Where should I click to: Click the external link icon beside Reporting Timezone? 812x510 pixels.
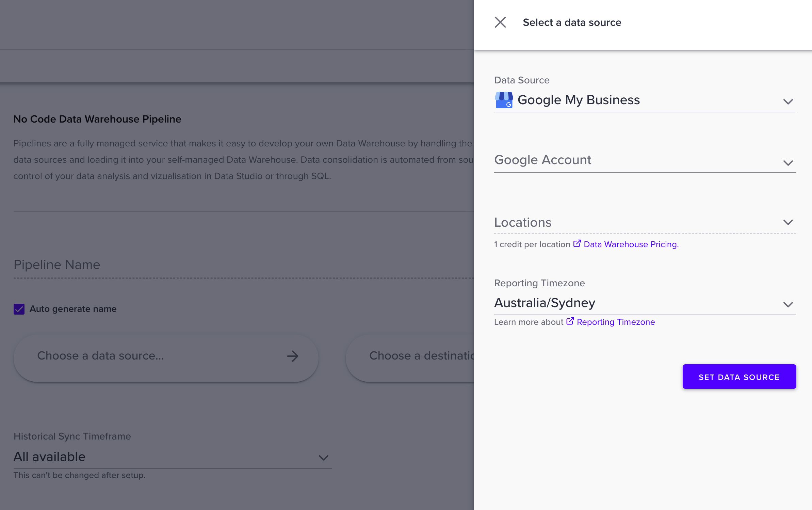[x=570, y=321]
